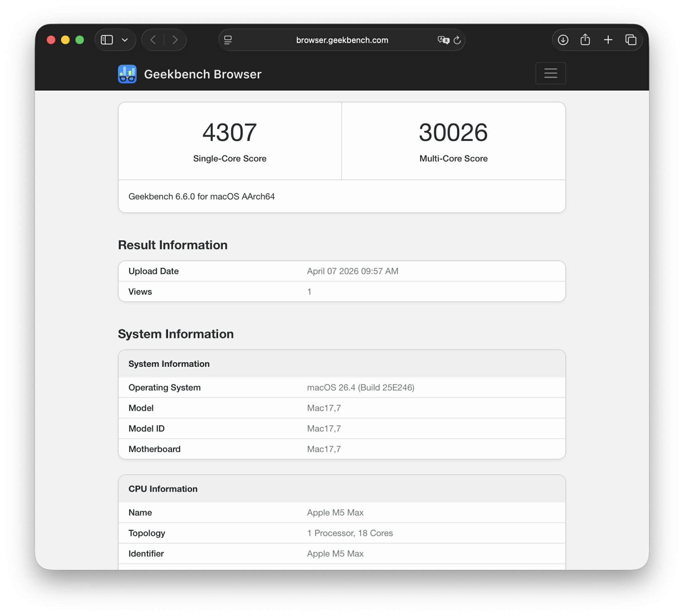The width and height of the screenshot is (684, 616).
Task: Click the green full screen button
Action: [x=80, y=40]
